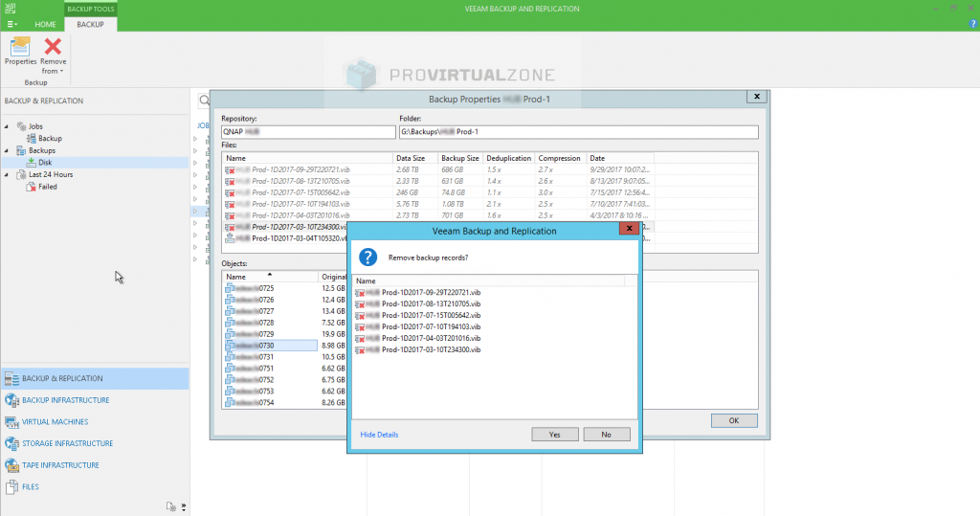The image size is (980, 516).
Task: Open the BACKUP TOOLS contextual tab
Action: coord(91,9)
